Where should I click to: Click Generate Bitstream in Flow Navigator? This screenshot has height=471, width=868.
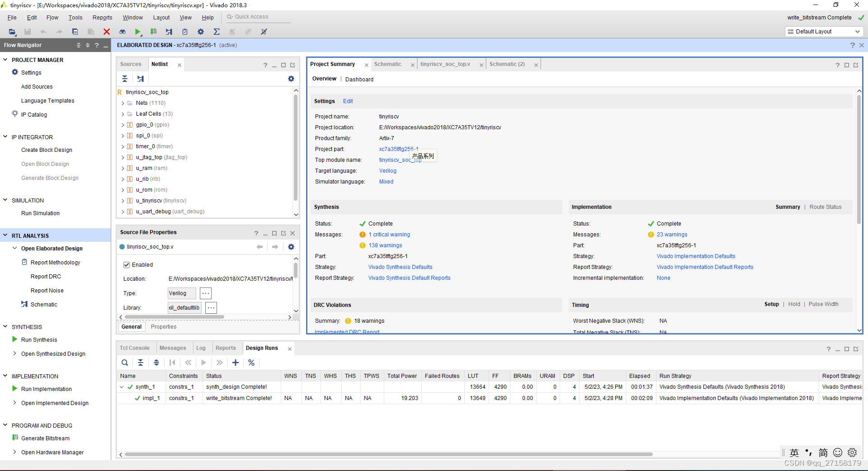click(x=45, y=438)
